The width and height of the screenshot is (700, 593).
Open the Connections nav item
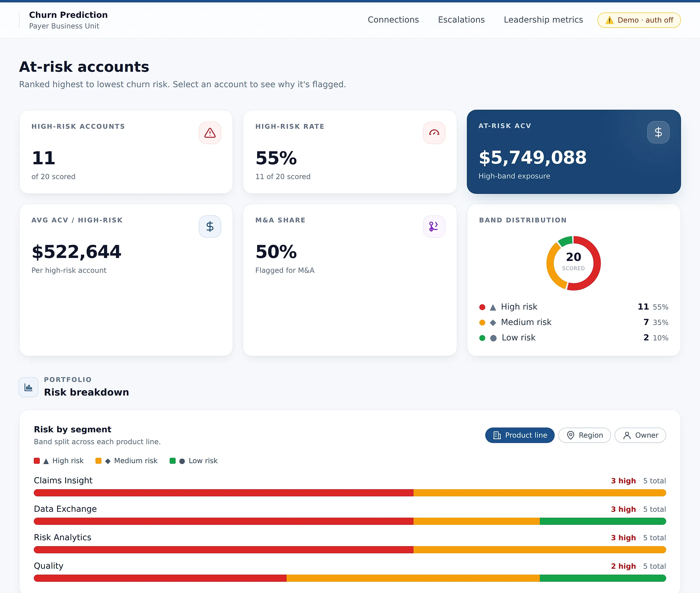(x=393, y=20)
